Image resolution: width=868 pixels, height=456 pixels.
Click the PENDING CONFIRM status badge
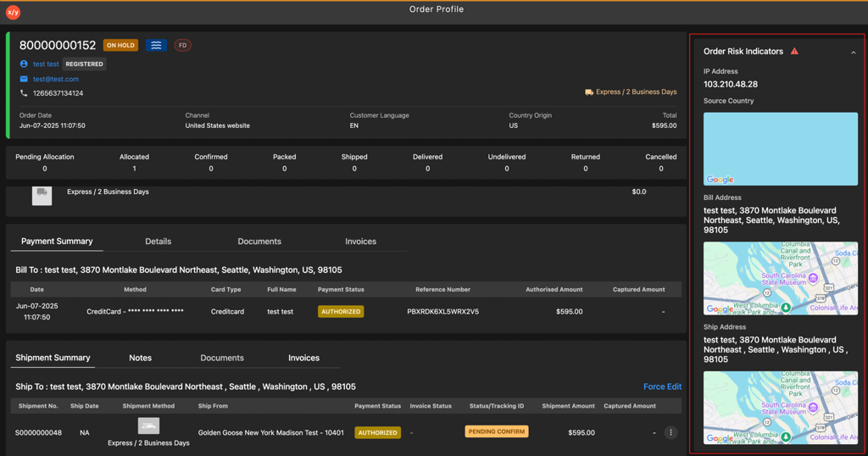(497, 431)
